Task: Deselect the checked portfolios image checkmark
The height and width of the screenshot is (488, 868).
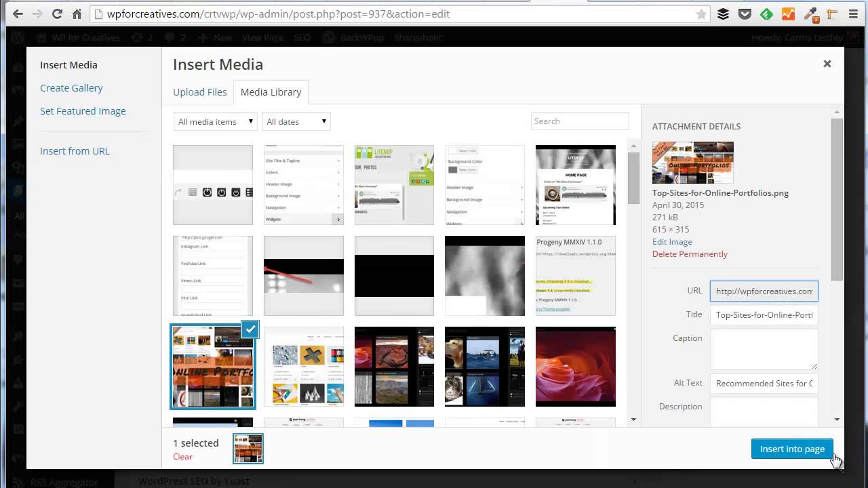Action: pyautogui.click(x=250, y=329)
